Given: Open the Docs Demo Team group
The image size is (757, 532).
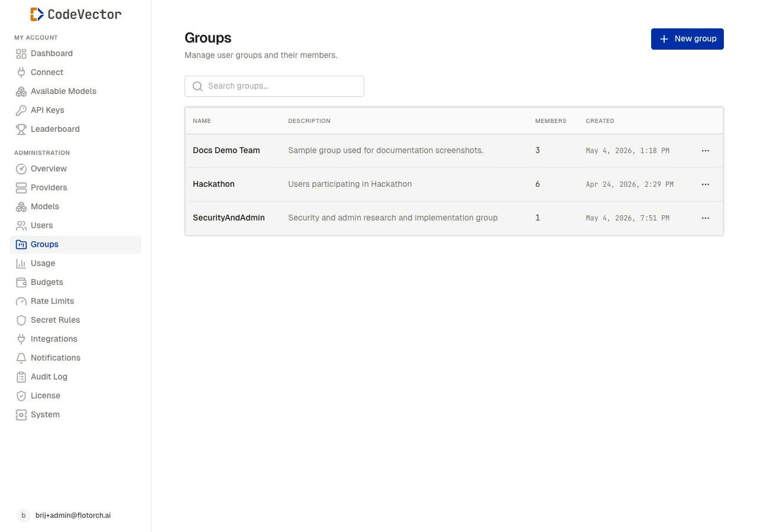Looking at the screenshot, I should [227, 151].
